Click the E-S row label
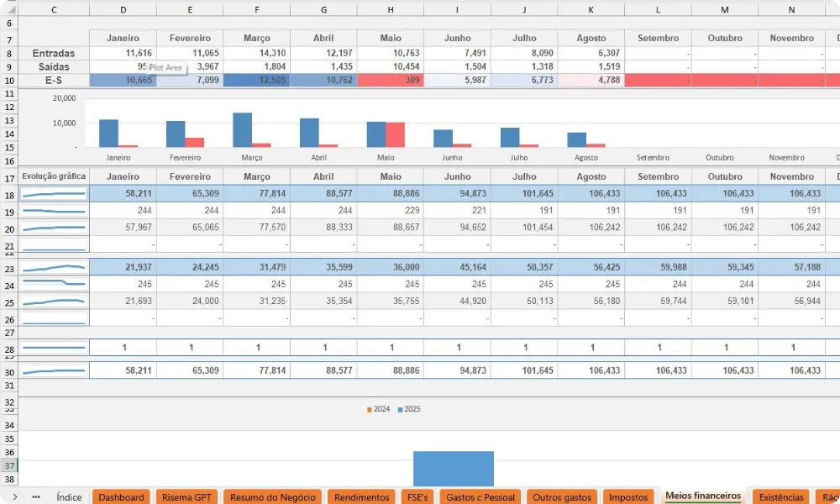 54,80
